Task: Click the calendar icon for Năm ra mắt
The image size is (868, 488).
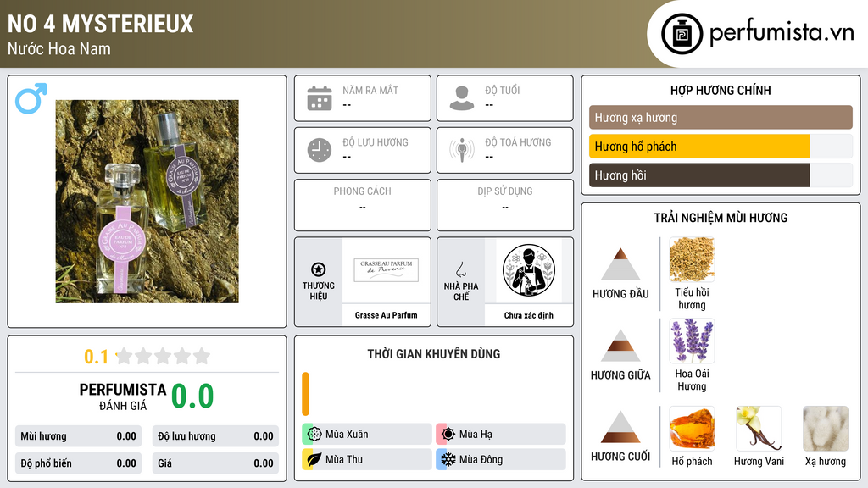Action: click(320, 98)
